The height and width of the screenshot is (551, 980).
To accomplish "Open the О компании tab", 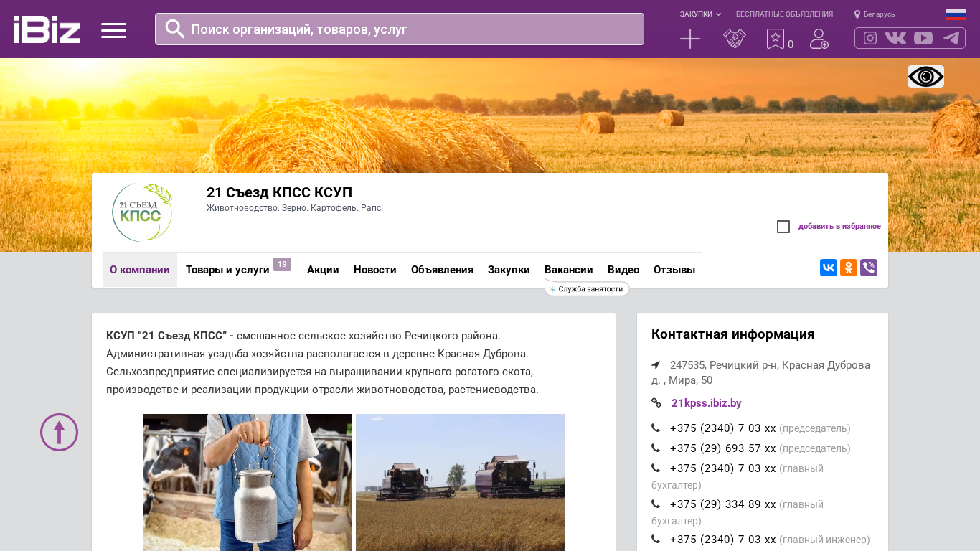I will tap(140, 270).
